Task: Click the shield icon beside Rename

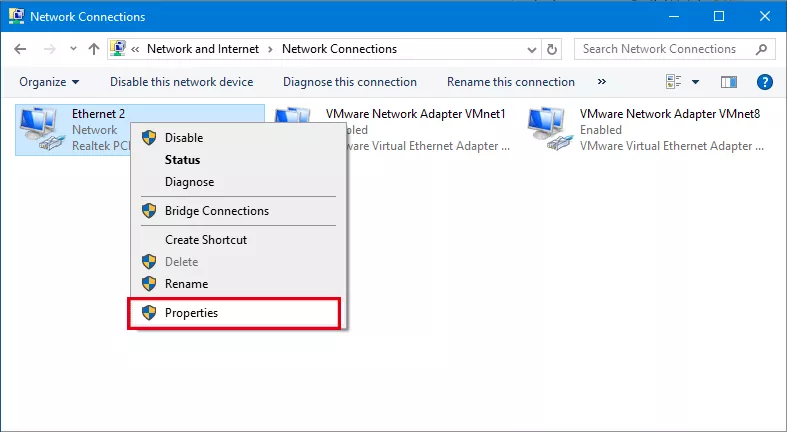Action: pyautogui.click(x=149, y=283)
